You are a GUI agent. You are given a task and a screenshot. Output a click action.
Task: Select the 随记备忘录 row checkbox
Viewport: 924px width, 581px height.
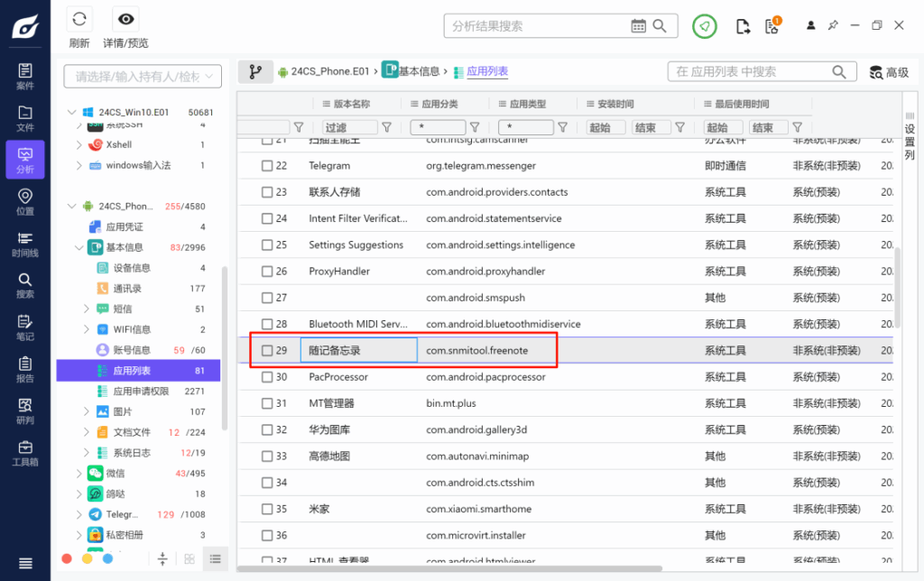pos(265,350)
